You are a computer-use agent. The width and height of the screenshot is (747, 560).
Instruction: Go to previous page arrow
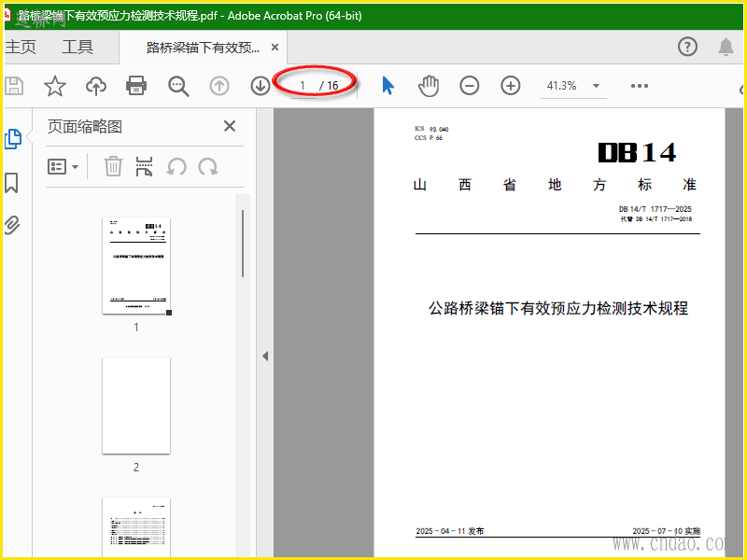click(219, 86)
